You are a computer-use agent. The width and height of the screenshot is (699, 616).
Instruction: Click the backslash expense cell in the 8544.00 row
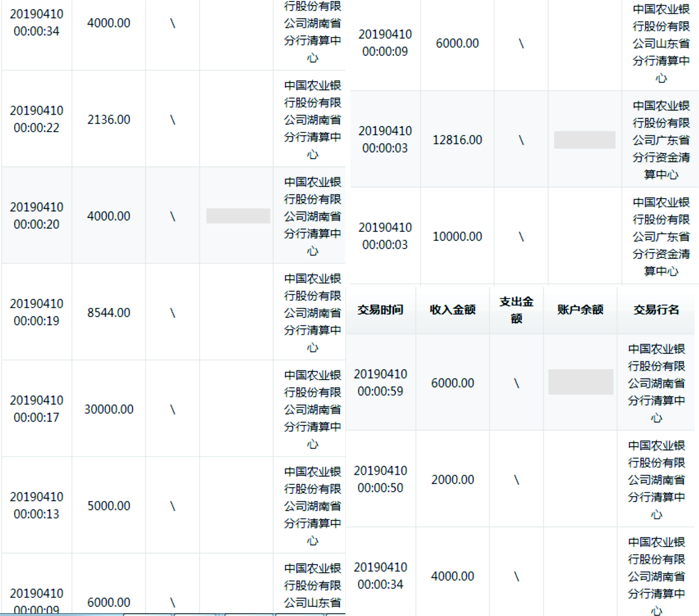(173, 313)
